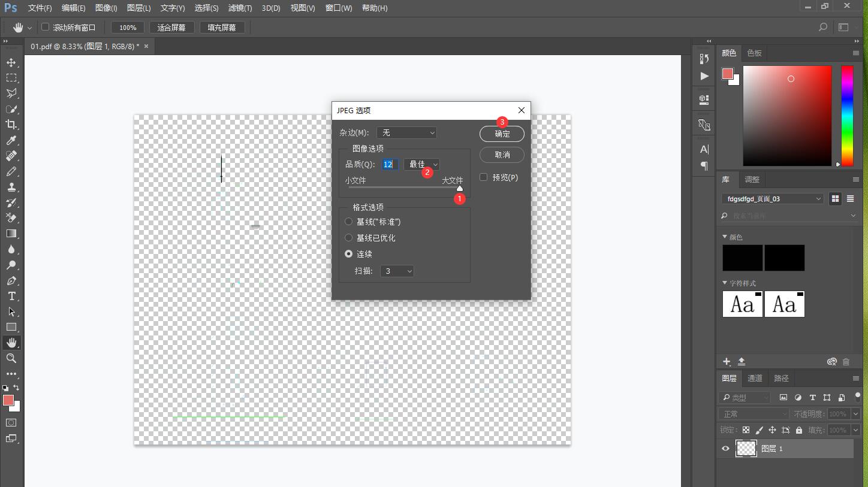The height and width of the screenshot is (487, 868).
Task: Select the 基线("标准") radio option
Action: [x=349, y=222]
